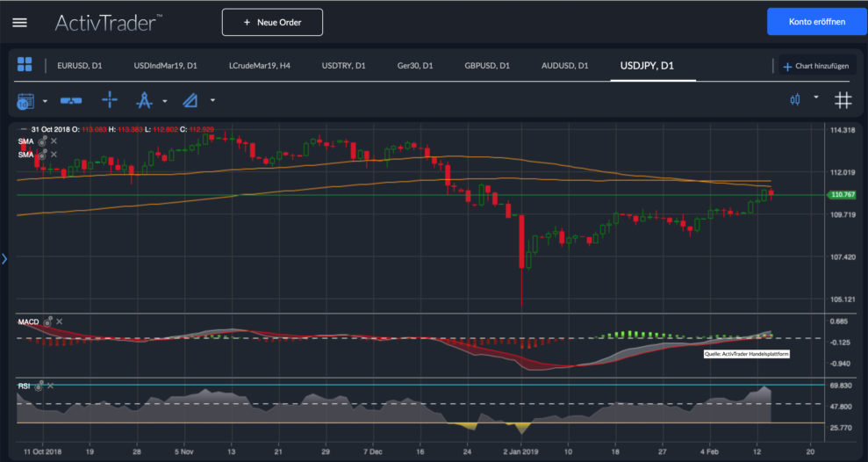Remove the RSI indicator
The width and height of the screenshot is (868, 462).
coord(50,386)
